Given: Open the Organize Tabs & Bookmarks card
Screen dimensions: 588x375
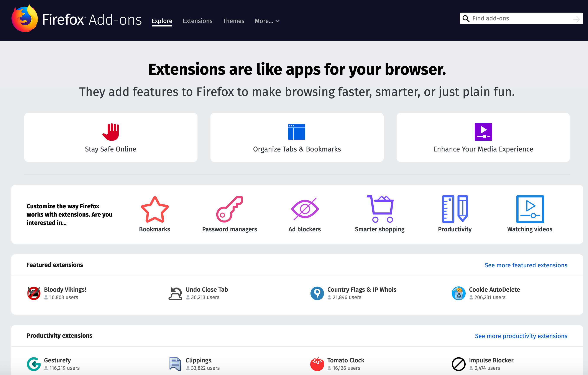Looking at the screenshot, I should [x=297, y=137].
